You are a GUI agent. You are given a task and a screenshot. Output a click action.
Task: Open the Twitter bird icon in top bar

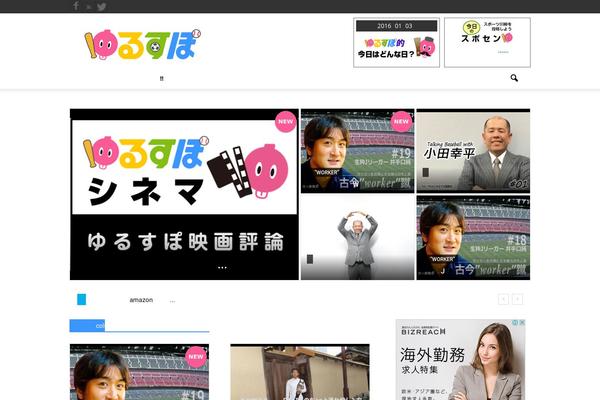tap(101, 7)
